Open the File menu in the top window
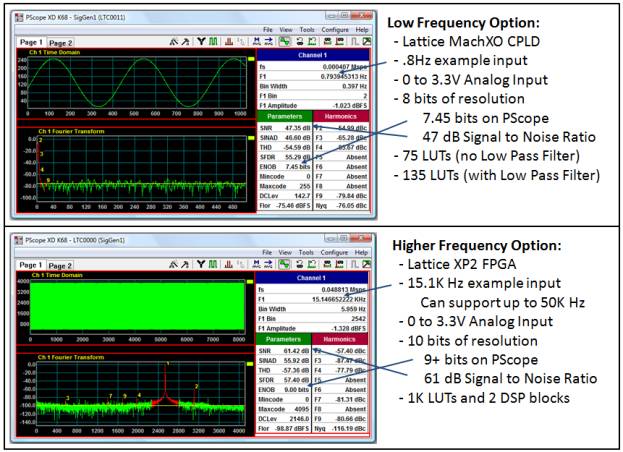Image resolution: width=623 pixels, height=452 pixels. click(268, 30)
